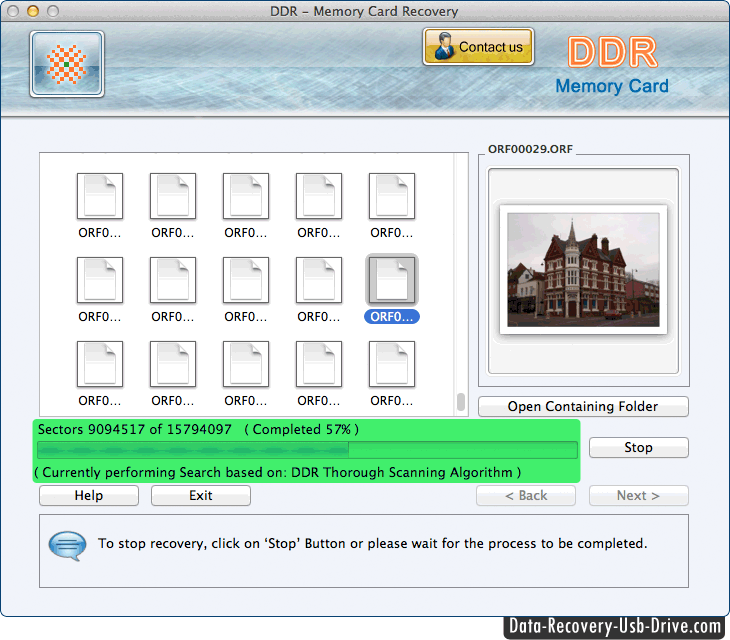Viewport: 730px width, 640px height.
Task: Click the highlighted ORF0... file label
Action: click(x=392, y=317)
